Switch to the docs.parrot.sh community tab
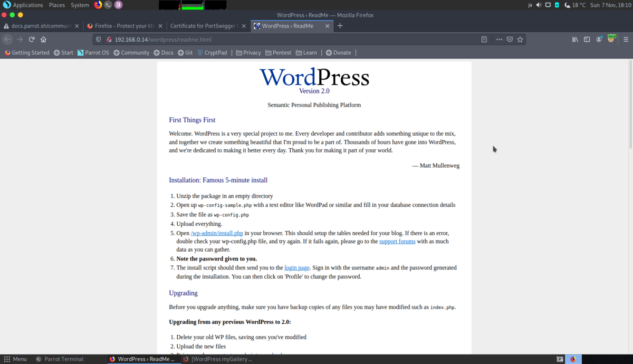The height and width of the screenshot is (364, 633). (x=41, y=26)
